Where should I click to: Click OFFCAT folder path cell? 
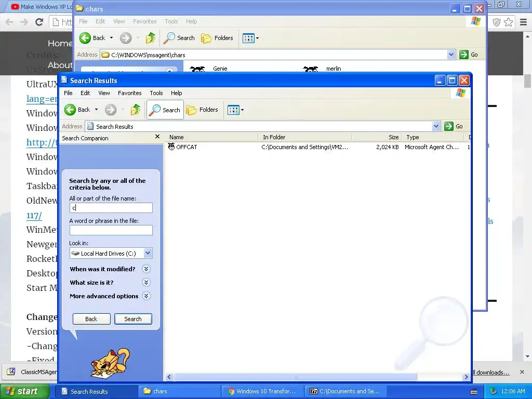pyautogui.click(x=304, y=147)
